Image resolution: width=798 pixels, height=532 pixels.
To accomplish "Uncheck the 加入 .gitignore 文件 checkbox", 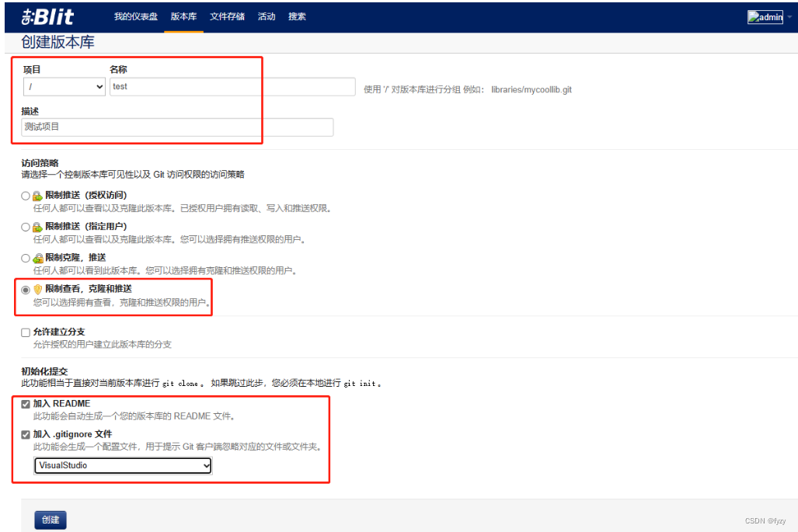I will pyautogui.click(x=26, y=434).
